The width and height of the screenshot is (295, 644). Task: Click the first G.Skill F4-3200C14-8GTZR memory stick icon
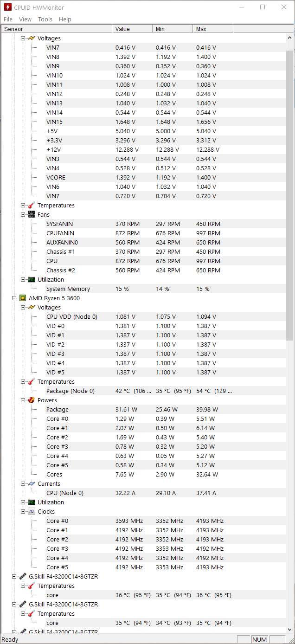pyautogui.click(x=23, y=576)
